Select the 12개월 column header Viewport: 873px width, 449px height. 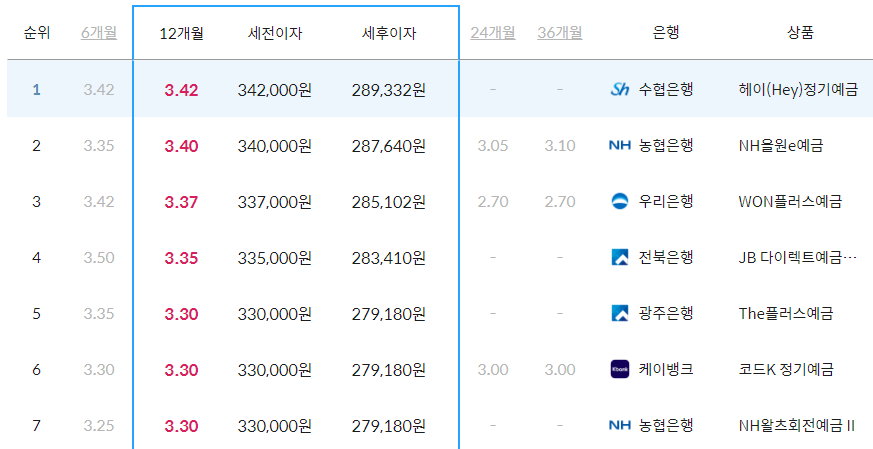pyautogui.click(x=182, y=33)
